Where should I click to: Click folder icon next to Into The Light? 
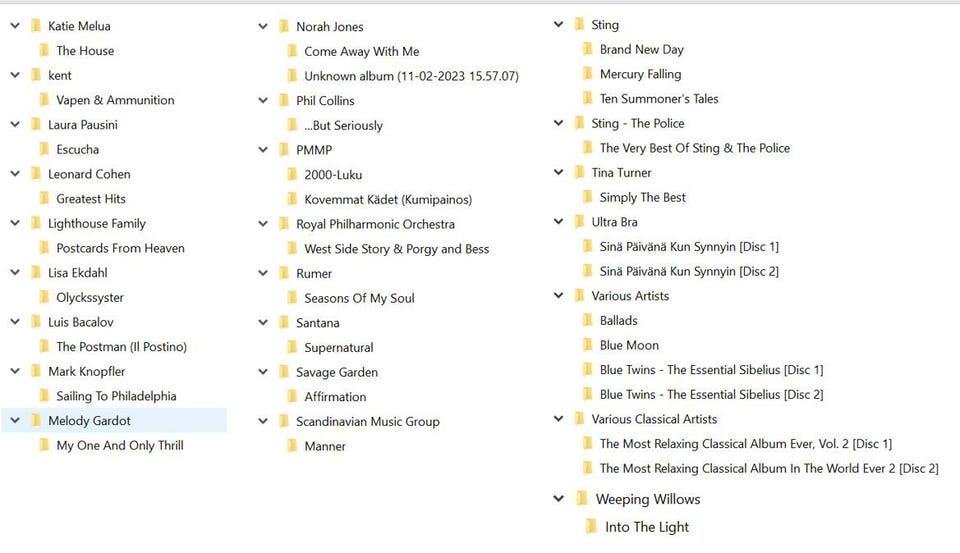591,527
